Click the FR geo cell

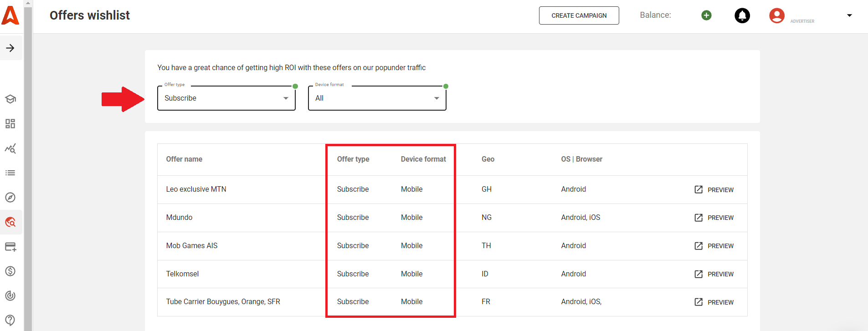(486, 302)
